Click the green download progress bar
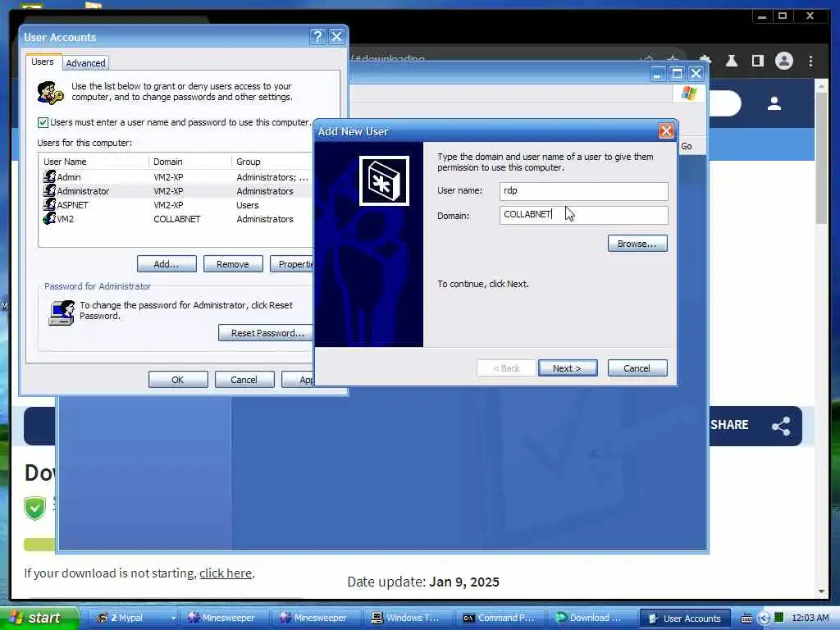The width and height of the screenshot is (840, 630). tap(39, 545)
